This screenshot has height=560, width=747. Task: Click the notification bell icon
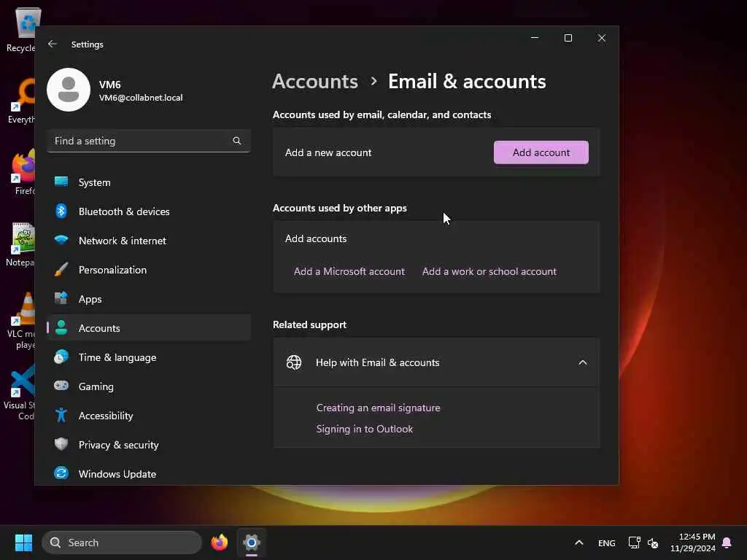click(x=727, y=542)
